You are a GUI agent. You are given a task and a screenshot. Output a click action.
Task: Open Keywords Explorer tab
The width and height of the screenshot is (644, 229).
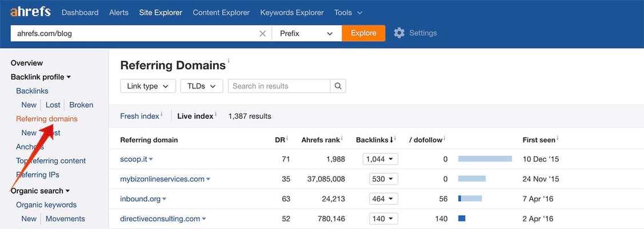point(292,13)
